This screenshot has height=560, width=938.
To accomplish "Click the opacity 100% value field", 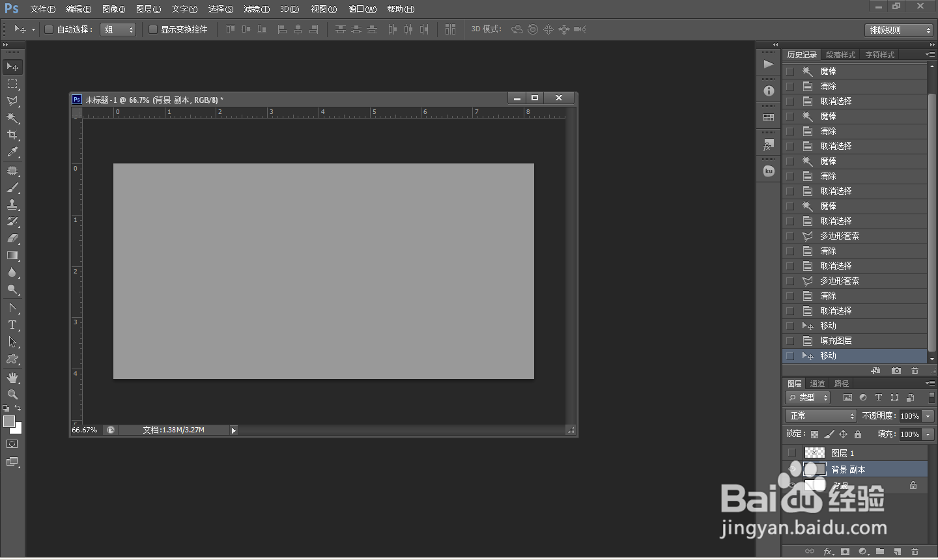I will pyautogui.click(x=910, y=416).
